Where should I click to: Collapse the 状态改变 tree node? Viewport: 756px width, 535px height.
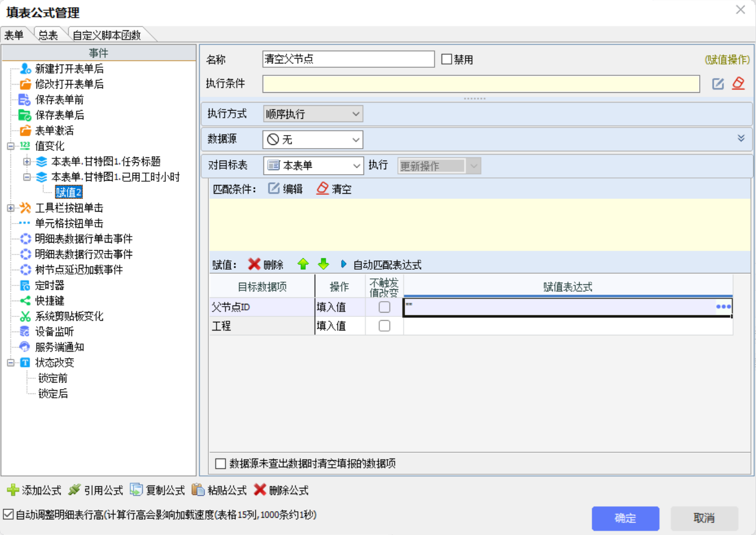(x=10, y=362)
